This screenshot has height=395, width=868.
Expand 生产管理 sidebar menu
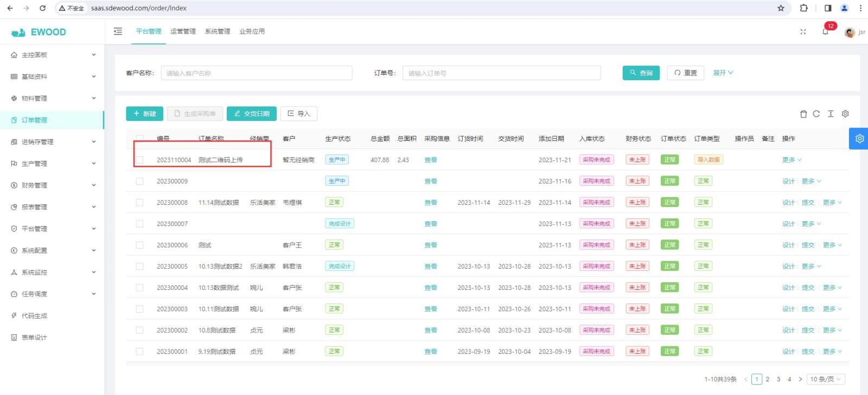click(x=52, y=163)
